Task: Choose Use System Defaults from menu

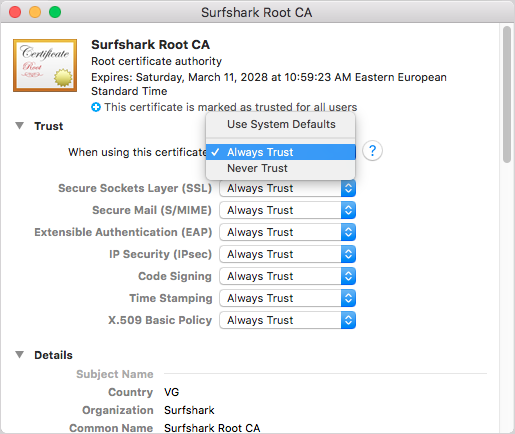Action: (281, 124)
